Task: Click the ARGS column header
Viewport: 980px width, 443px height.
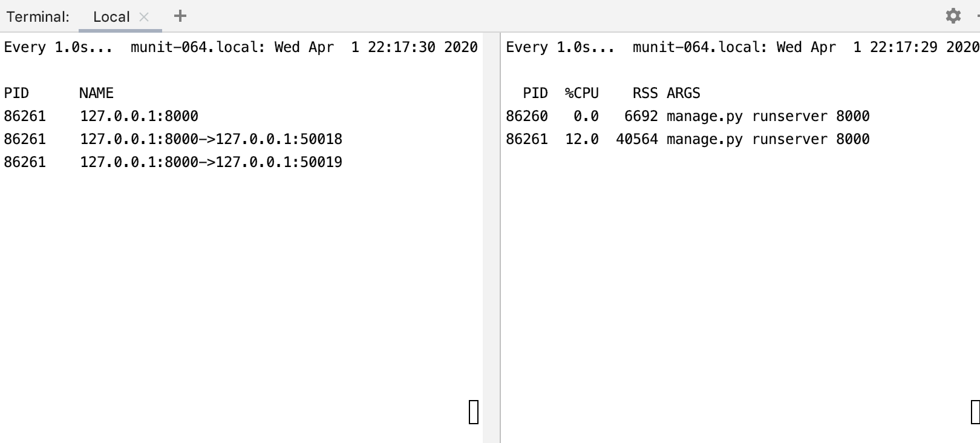Action: point(684,93)
